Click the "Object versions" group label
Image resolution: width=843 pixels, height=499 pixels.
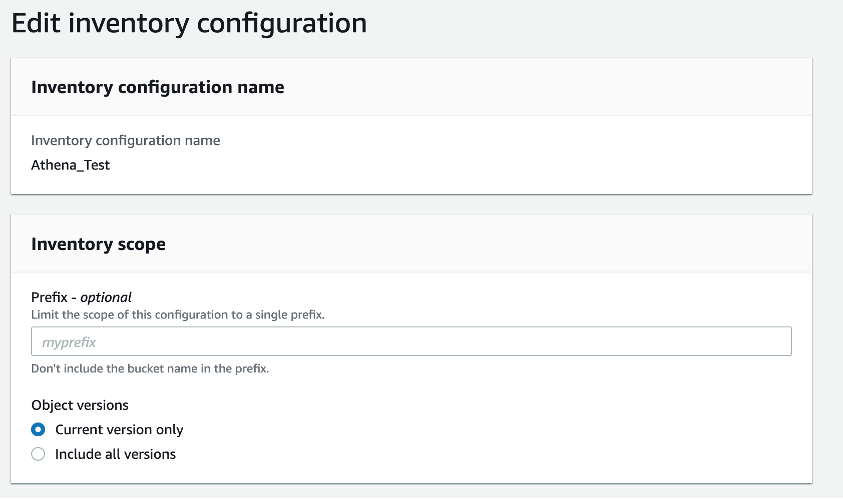[80, 405]
